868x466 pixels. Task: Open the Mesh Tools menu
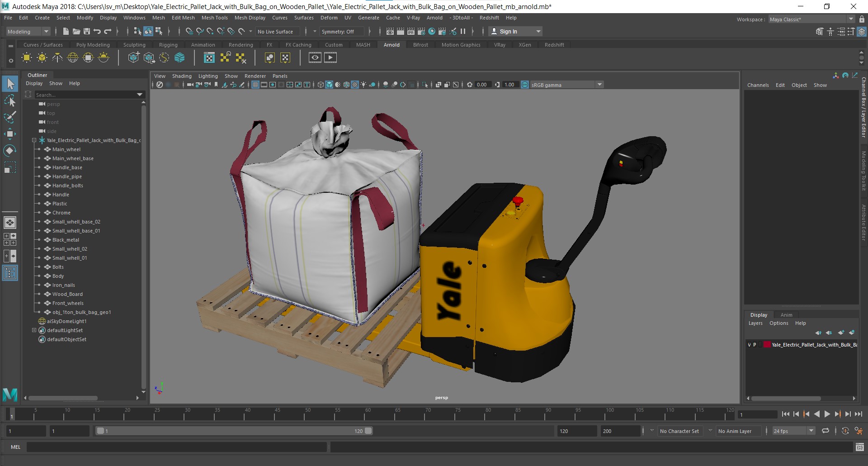pos(214,18)
